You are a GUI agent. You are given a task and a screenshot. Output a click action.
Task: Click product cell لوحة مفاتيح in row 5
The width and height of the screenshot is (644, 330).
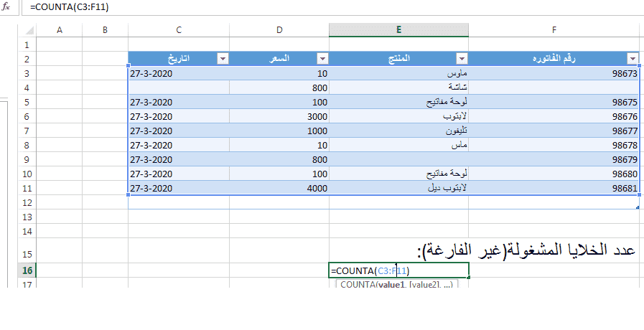(x=398, y=102)
